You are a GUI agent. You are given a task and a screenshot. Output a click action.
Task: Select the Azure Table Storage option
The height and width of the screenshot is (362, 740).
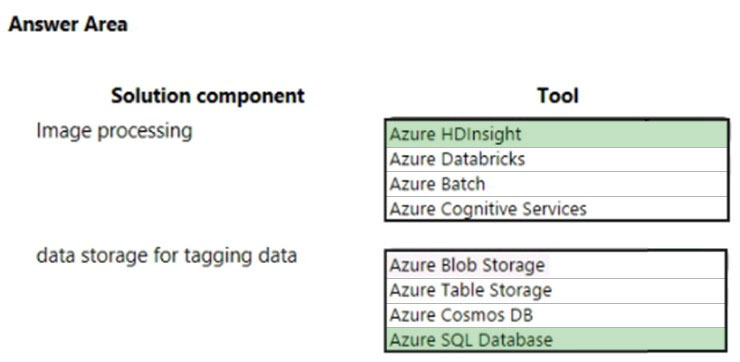556,291
